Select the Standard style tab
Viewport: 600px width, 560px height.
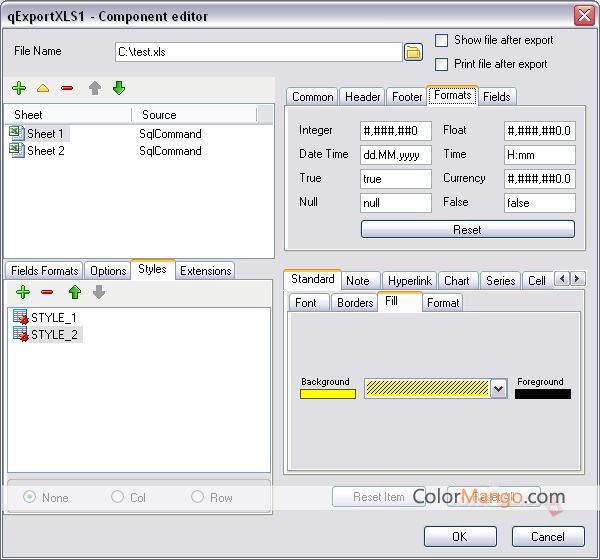click(x=313, y=279)
